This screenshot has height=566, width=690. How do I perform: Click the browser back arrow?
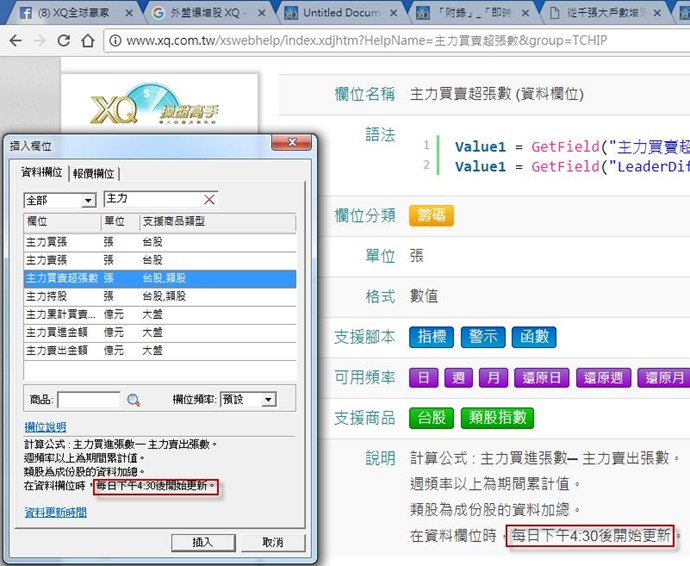coord(16,42)
